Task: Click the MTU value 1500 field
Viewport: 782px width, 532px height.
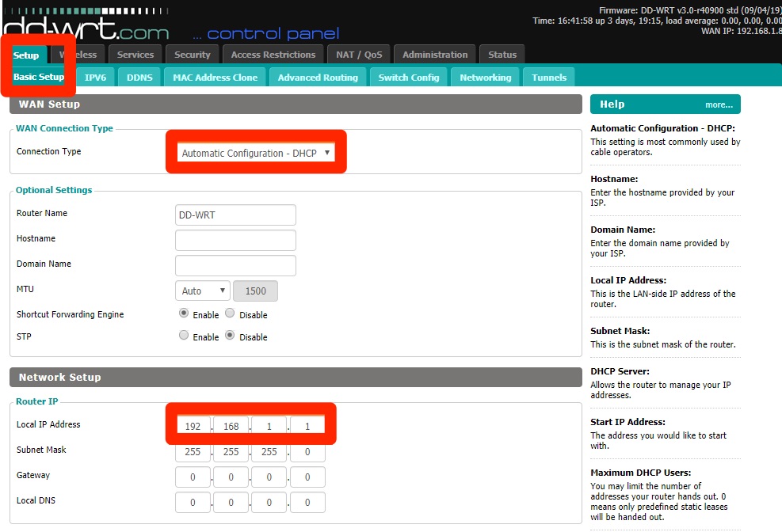Action: (255, 291)
